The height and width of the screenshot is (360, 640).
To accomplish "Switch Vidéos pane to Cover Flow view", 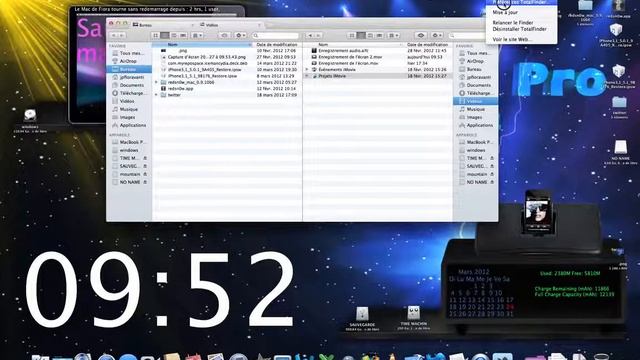I will coord(380,36).
